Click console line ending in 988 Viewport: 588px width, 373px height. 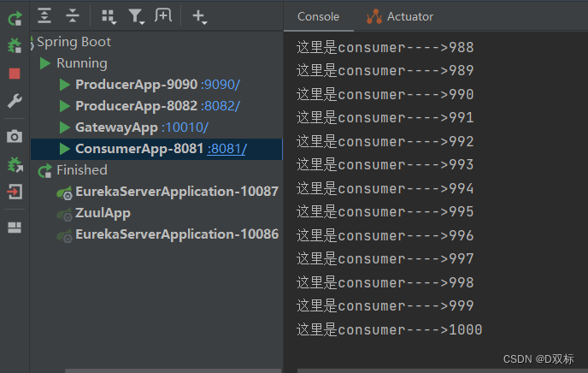click(x=385, y=48)
